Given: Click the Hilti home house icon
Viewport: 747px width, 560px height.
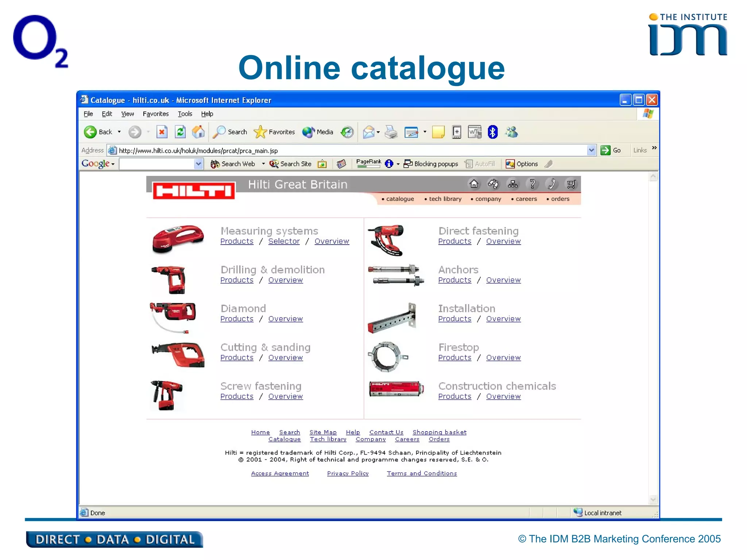Looking at the screenshot, I should point(473,184).
